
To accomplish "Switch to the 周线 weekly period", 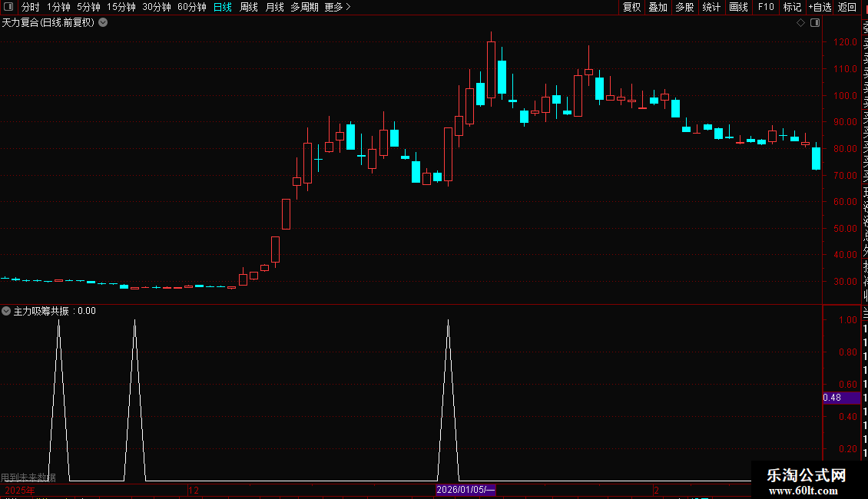I will click(249, 7).
